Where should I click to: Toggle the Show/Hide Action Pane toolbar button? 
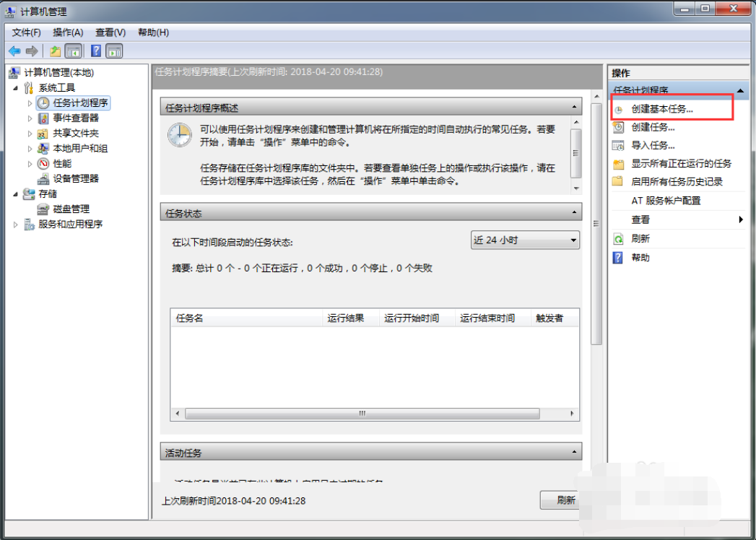pos(114,51)
